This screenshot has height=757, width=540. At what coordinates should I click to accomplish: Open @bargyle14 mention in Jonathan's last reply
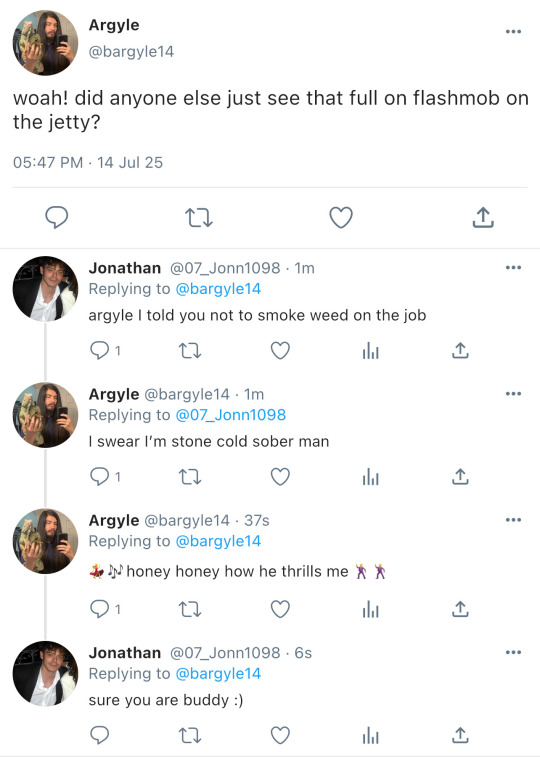tap(218, 674)
